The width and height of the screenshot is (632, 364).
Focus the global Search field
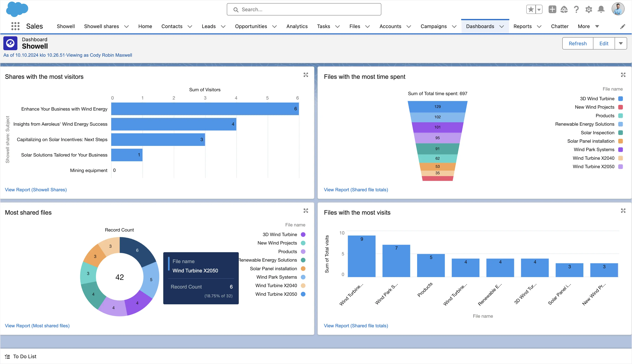(304, 9)
